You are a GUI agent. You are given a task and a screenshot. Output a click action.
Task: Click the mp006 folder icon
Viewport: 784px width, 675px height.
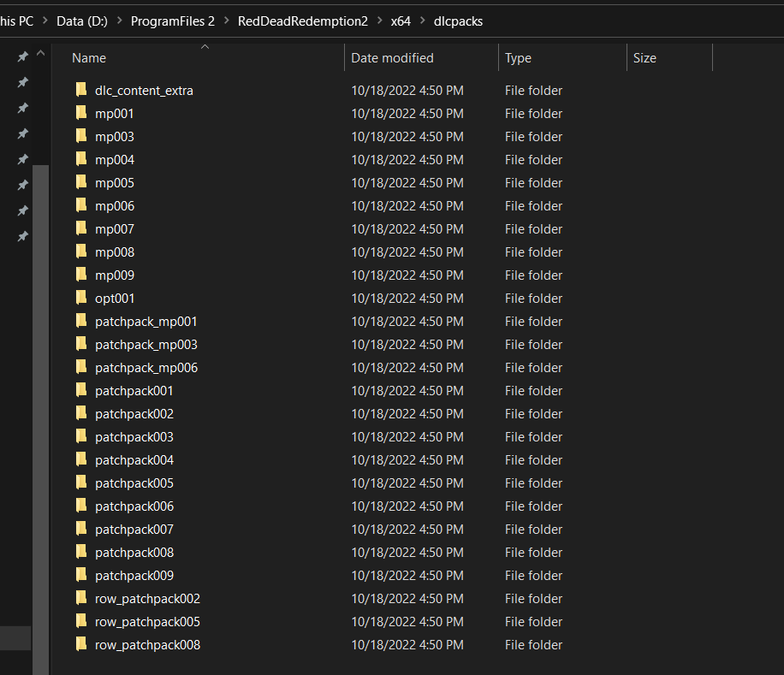pyautogui.click(x=81, y=204)
